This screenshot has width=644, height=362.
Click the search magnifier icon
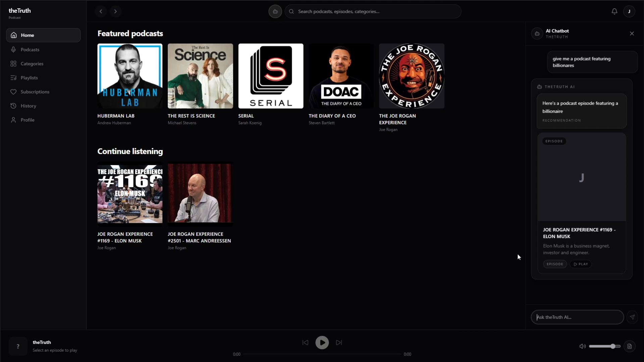coord(291,11)
